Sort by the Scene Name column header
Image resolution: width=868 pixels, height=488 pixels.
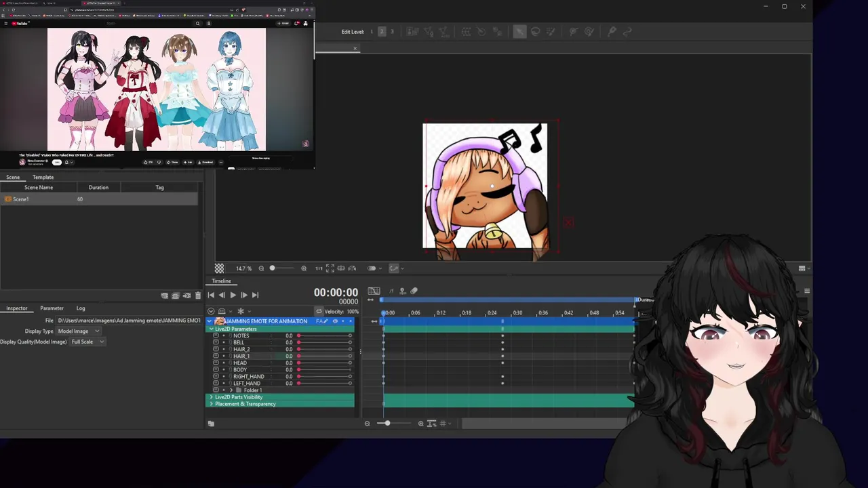pos(39,188)
